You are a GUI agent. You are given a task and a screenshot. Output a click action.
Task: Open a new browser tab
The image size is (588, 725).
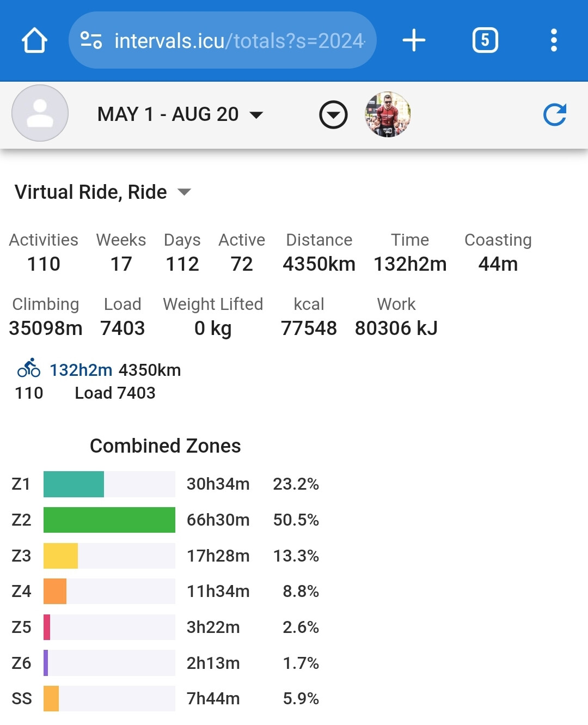tap(414, 40)
